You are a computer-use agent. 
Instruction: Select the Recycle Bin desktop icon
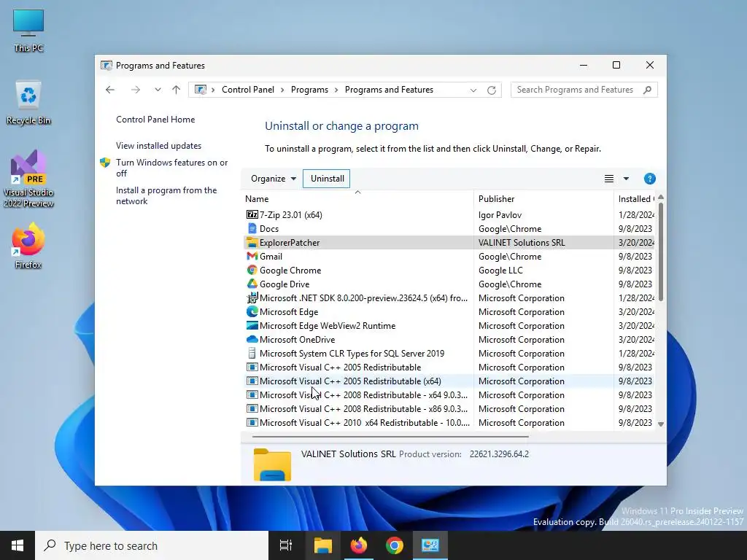[x=28, y=103]
